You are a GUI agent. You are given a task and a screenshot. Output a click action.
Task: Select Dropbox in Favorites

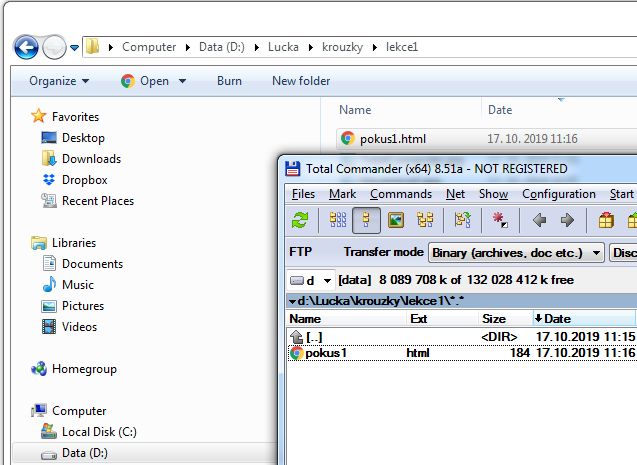pyautogui.click(x=84, y=180)
